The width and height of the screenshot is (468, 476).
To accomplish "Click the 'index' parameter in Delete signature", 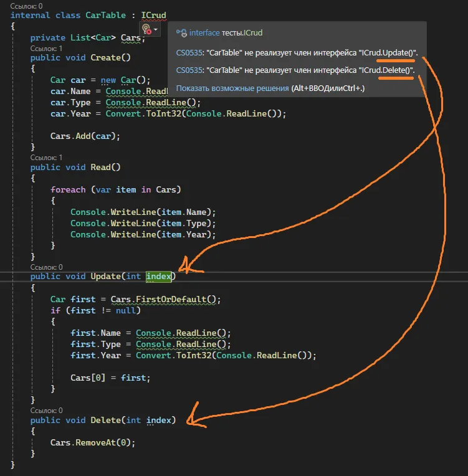I will click(158, 420).
